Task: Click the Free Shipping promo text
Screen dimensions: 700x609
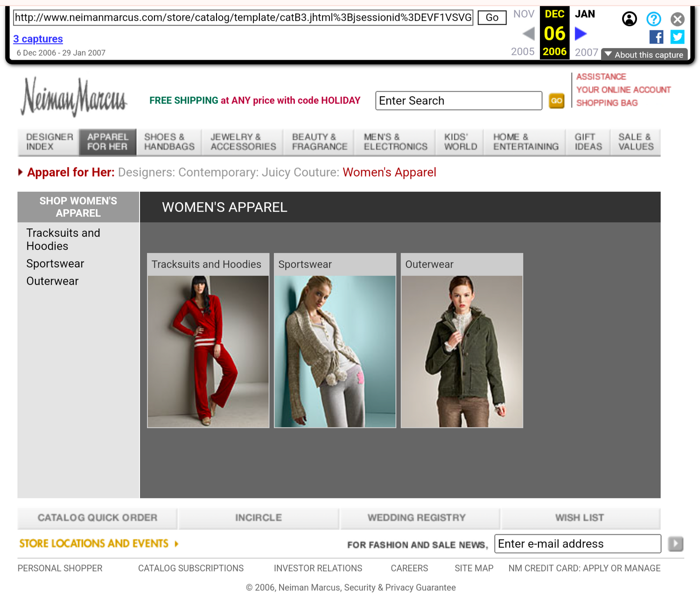Action: (255, 100)
